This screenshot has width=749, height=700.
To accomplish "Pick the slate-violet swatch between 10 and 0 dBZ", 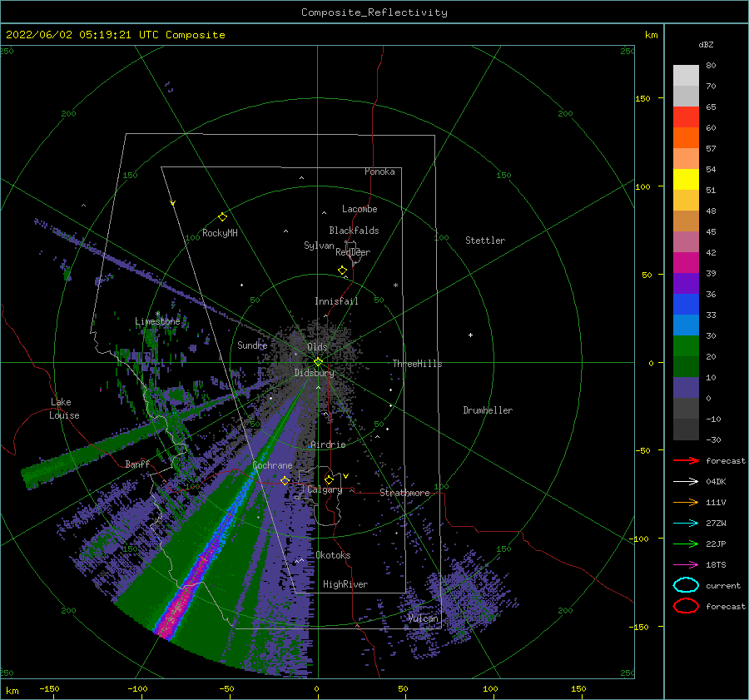I will (686, 388).
